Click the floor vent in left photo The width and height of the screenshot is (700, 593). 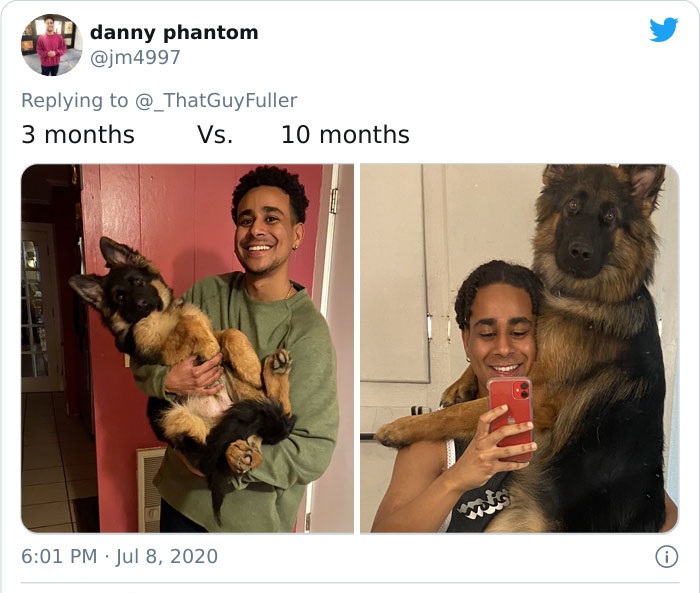coord(151,489)
